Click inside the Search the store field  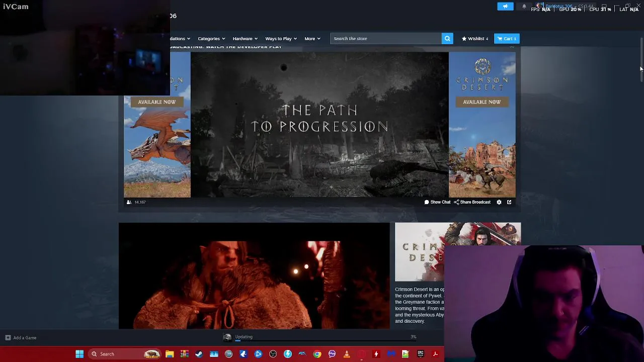click(386, 39)
